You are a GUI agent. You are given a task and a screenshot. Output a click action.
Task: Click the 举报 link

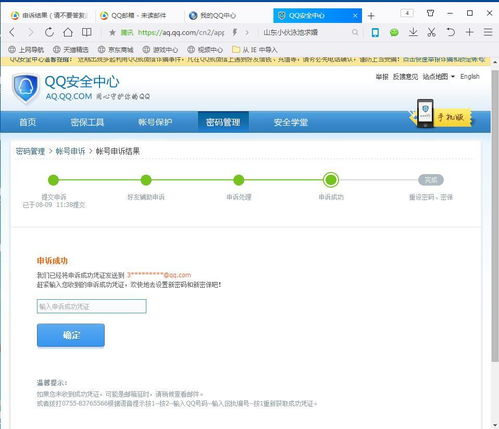pyautogui.click(x=382, y=77)
